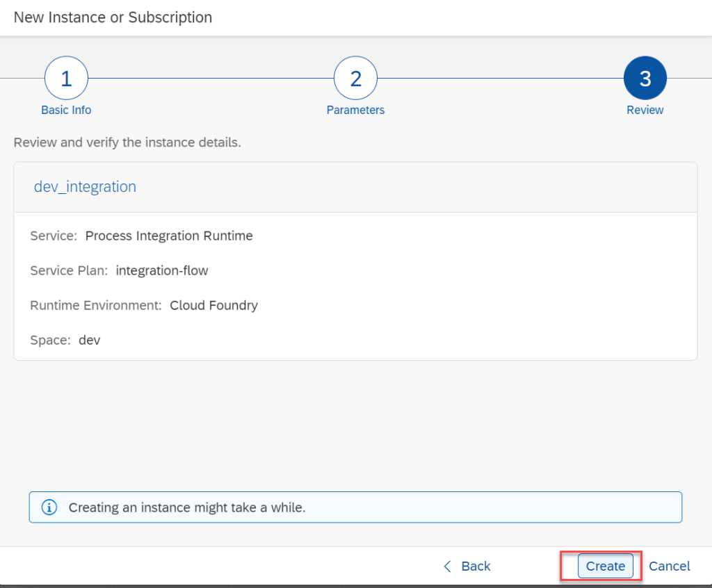Select the highlighted step 3 circle
Screen dimensions: 712x588
[x=645, y=79]
